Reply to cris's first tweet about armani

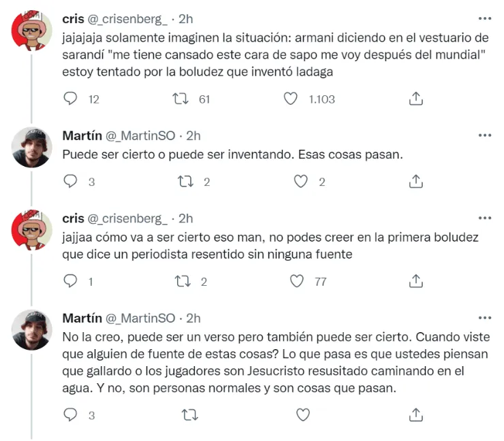70,99
